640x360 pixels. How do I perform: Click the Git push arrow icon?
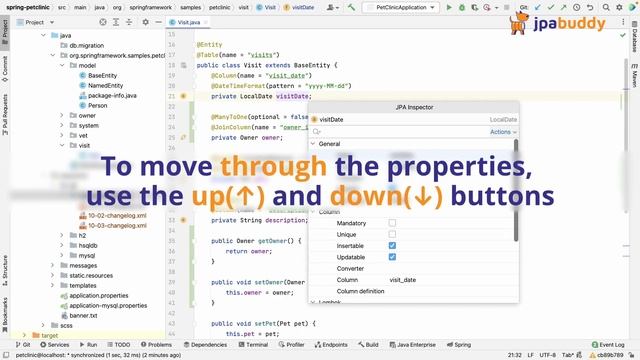[563, 7]
